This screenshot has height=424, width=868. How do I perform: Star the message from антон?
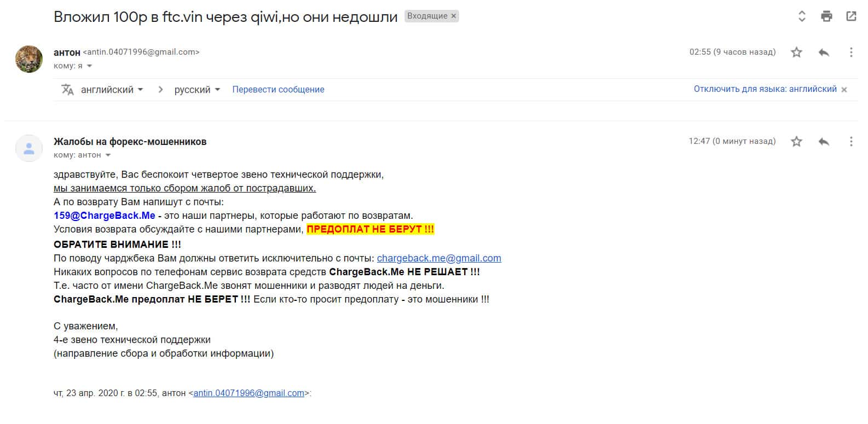796,53
